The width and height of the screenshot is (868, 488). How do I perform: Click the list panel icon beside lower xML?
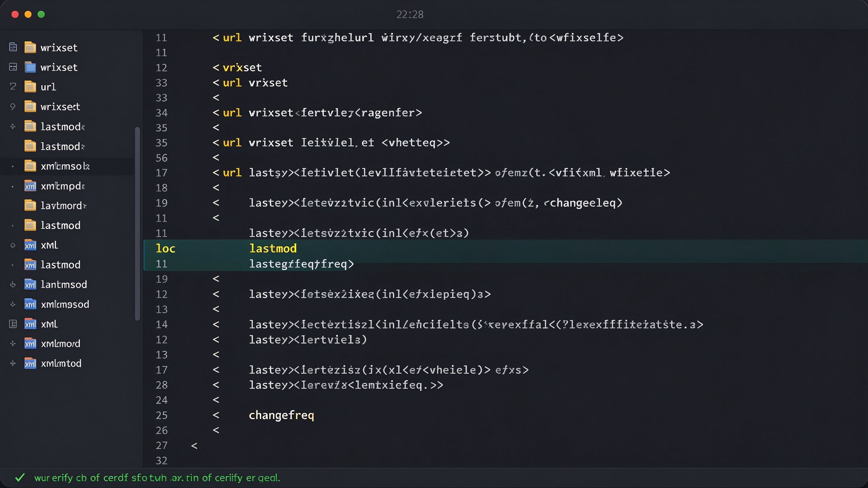[x=13, y=324]
